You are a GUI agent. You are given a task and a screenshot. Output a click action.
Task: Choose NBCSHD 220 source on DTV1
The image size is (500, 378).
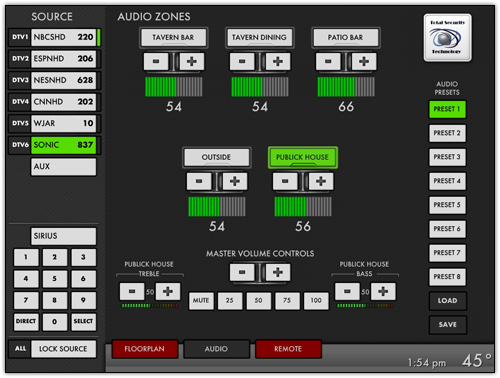(x=63, y=37)
